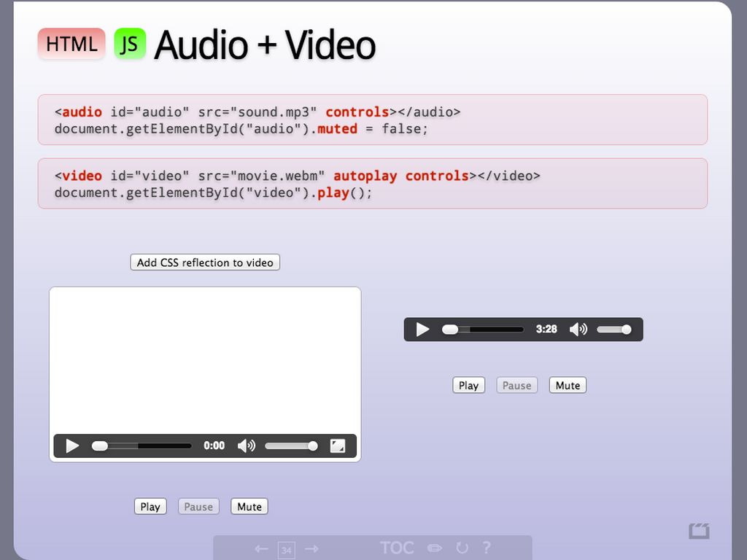This screenshot has height=560, width=747.
Task: Click the reload icon in navigation bar
Action: pyautogui.click(x=462, y=548)
